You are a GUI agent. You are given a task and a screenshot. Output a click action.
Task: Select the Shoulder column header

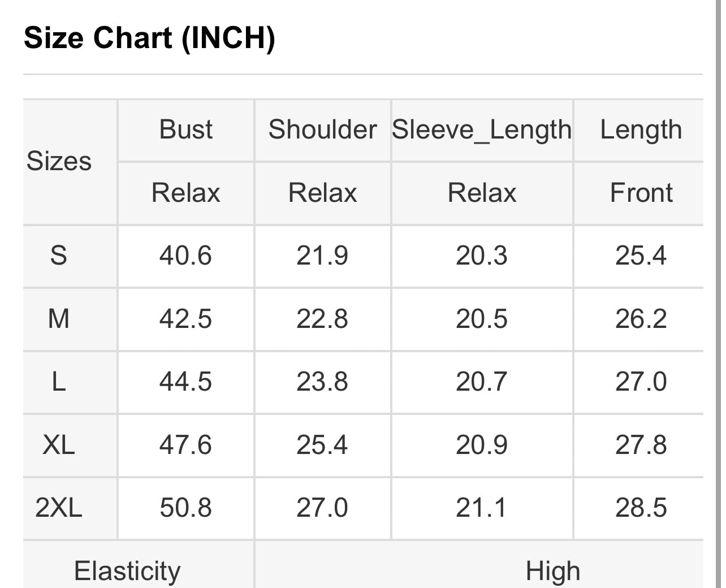click(x=322, y=129)
